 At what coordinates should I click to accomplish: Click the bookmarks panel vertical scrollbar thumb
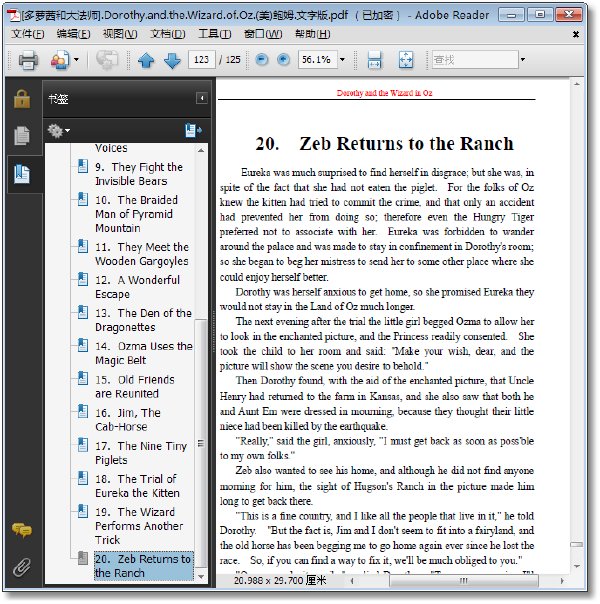201,443
